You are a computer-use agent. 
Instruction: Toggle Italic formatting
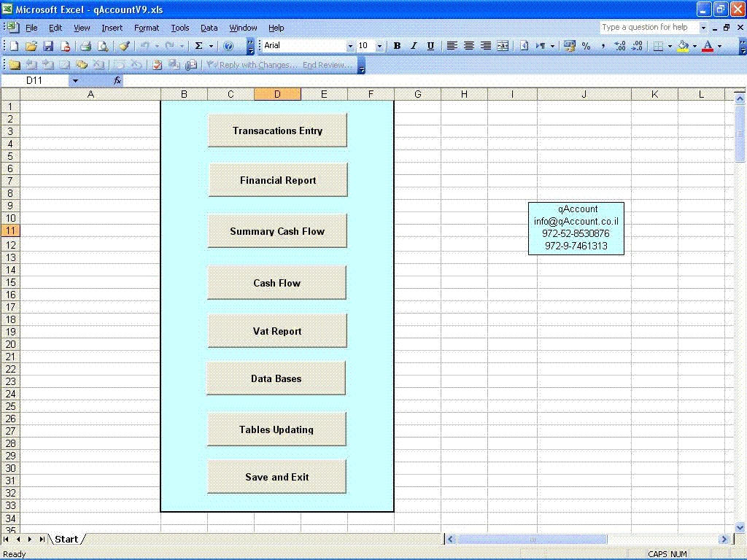pyautogui.click(x=414, y=46)
